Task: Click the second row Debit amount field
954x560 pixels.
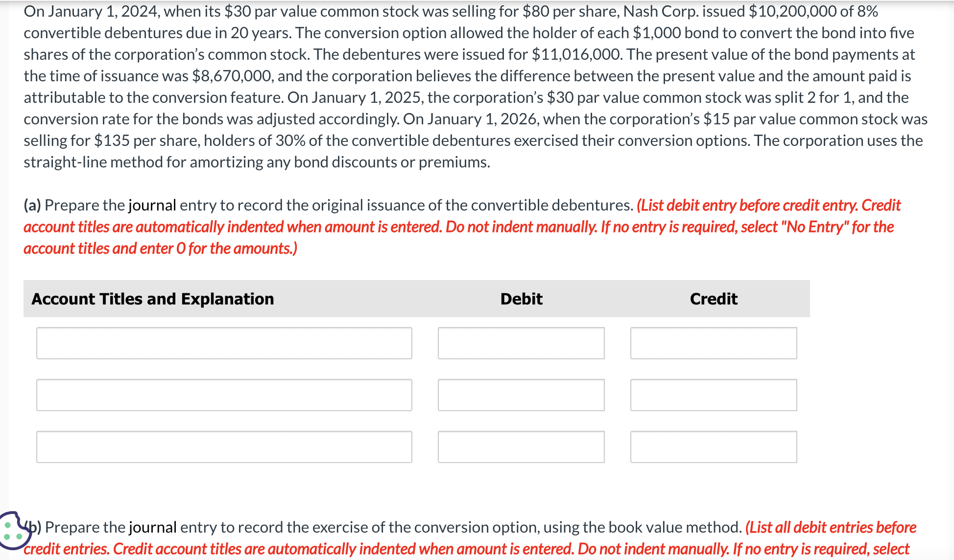Action: 521,395
